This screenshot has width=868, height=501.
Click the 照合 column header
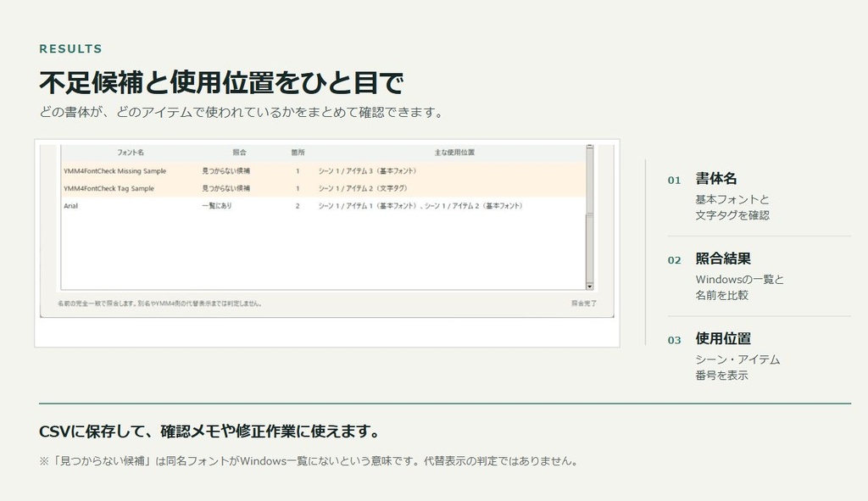(239, 153)
